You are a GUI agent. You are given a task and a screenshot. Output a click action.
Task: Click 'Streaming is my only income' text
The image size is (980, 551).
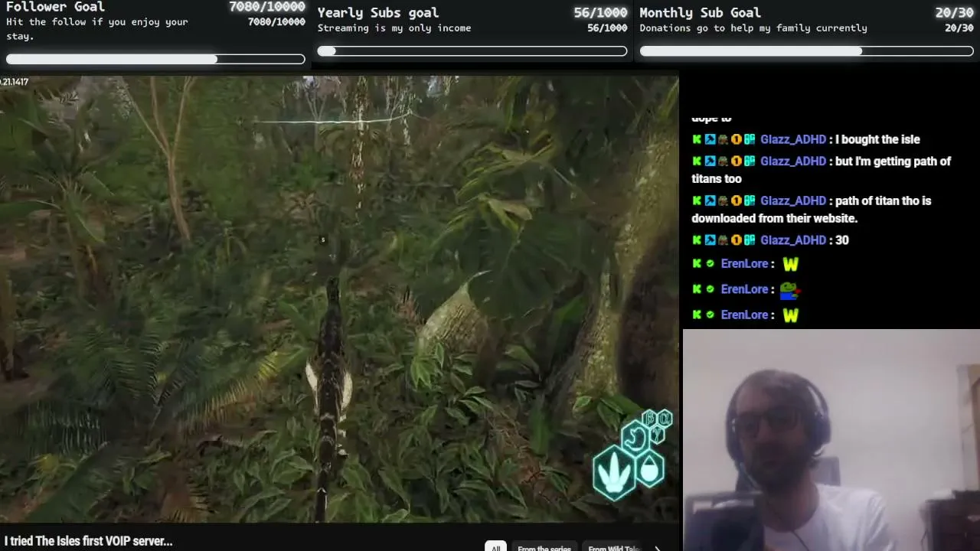click(394, 28)
